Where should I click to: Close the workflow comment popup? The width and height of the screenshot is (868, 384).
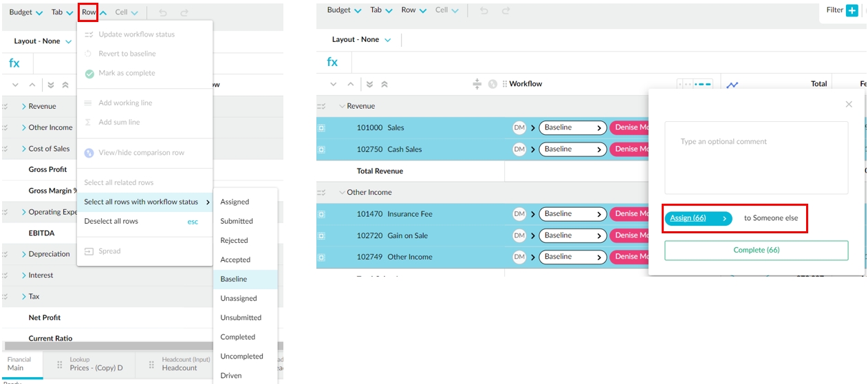coord(849,105)
